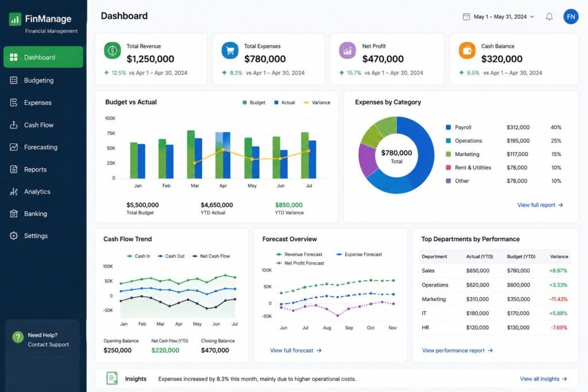
Task: Click the Total Revenue green up arrow
Action: (106, 73)
